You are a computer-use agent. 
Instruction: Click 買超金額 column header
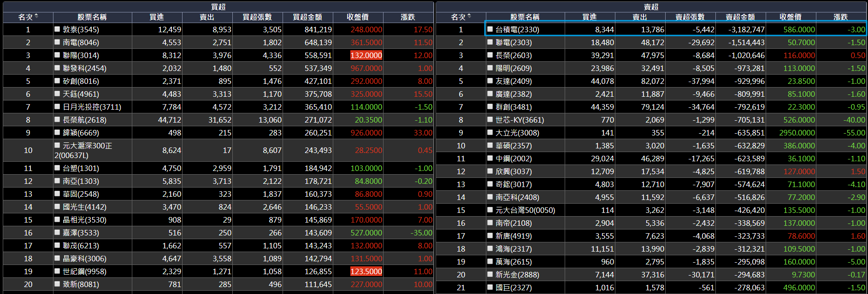pos(307,17)
